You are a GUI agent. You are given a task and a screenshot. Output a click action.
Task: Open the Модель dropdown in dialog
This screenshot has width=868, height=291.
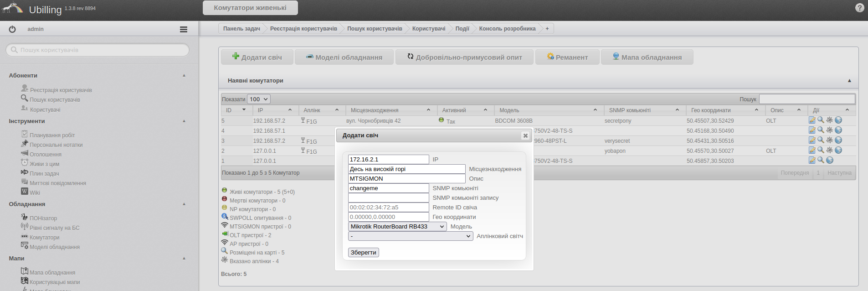point(397,227)
